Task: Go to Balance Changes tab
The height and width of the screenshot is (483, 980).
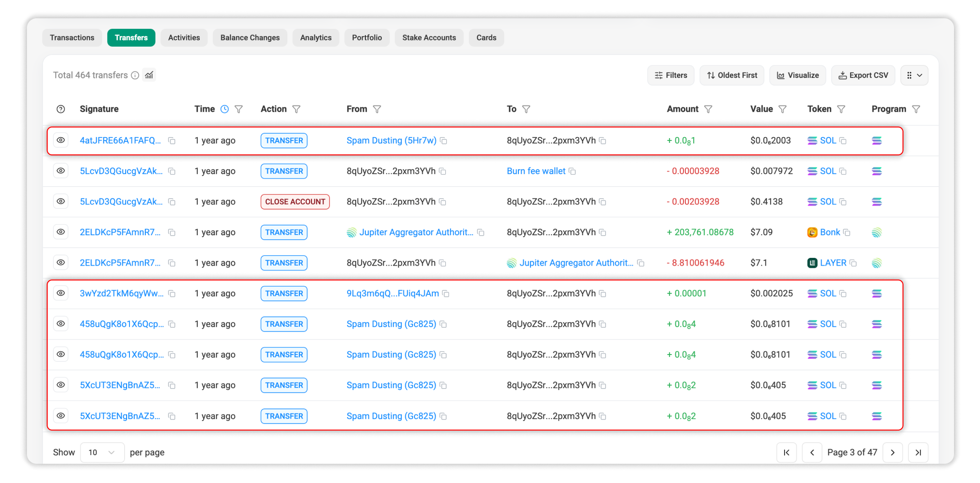Action: click(x=250, y=38)
